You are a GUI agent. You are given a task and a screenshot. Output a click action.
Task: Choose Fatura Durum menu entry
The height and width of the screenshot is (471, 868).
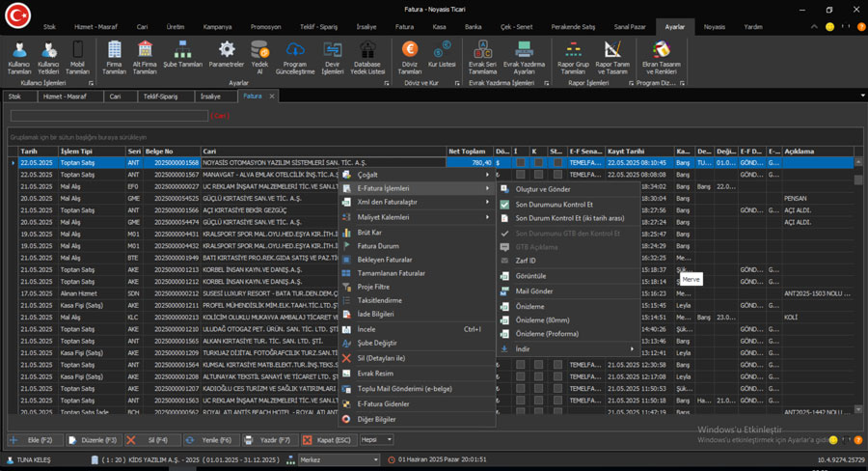click(x=417, y=246)
